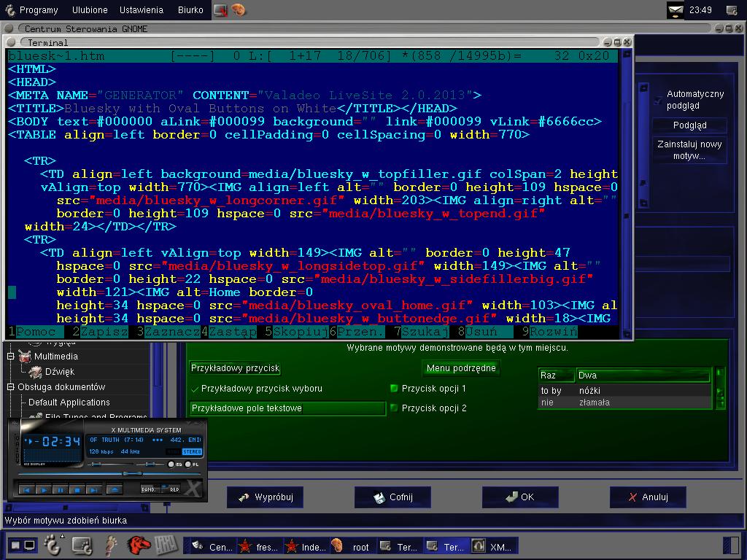The width and height of the screenshot is (747, 560).
Task: Open the Menu podrzędne submenu button
Action: (461, 368)
